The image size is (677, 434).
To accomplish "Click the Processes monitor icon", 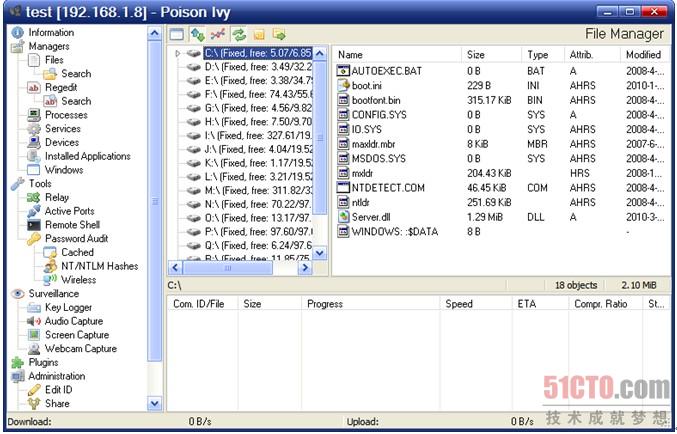I will [34, 115].
